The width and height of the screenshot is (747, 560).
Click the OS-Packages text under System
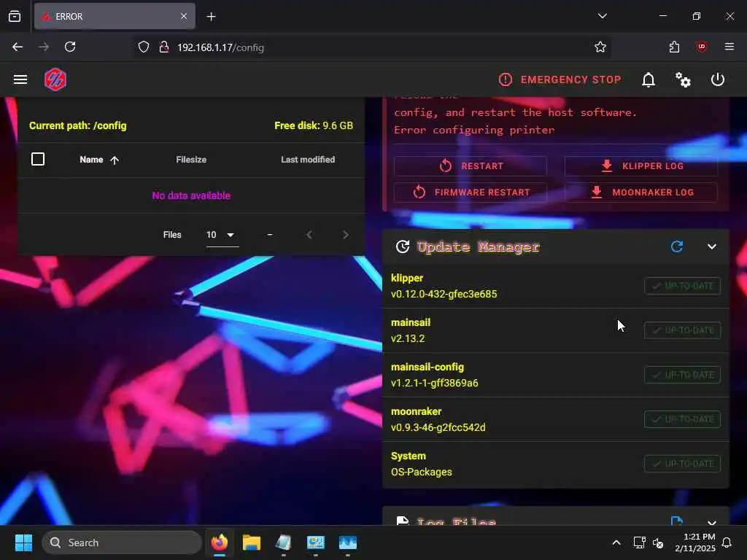click(421, 472)
